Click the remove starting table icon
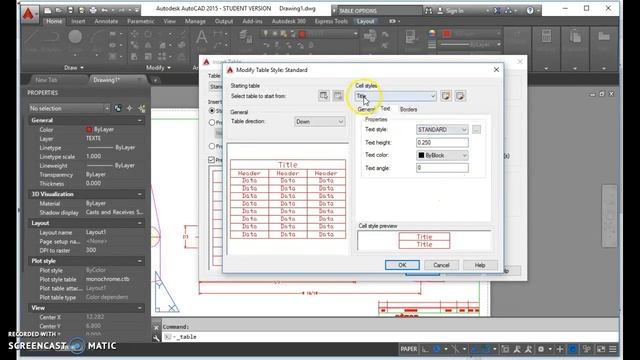640x360 pixels. pyautogui.click(x=338, y=96)
